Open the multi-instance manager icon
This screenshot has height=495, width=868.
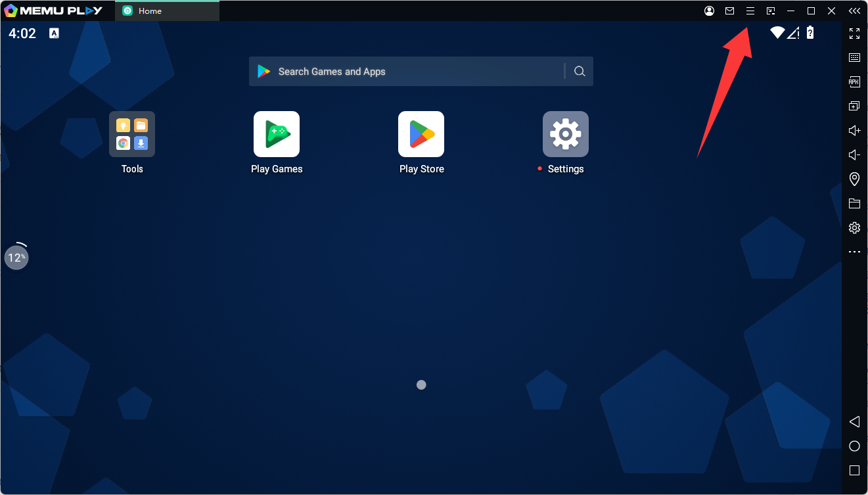pos(854,106)
